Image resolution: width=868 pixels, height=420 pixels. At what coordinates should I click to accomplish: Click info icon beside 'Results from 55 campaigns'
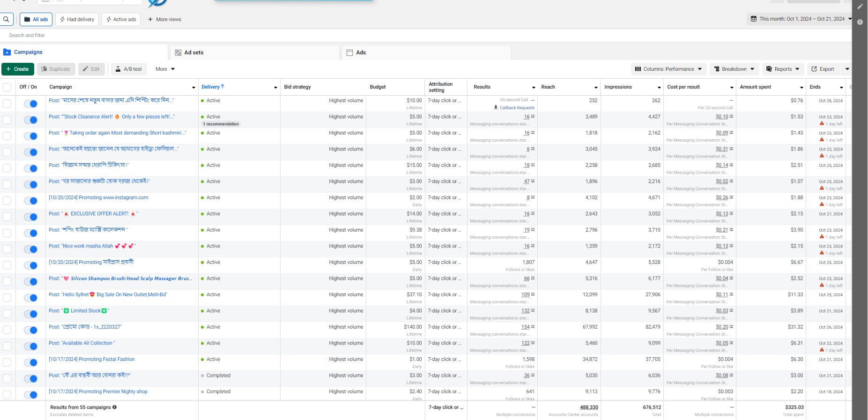pos(115,407)
